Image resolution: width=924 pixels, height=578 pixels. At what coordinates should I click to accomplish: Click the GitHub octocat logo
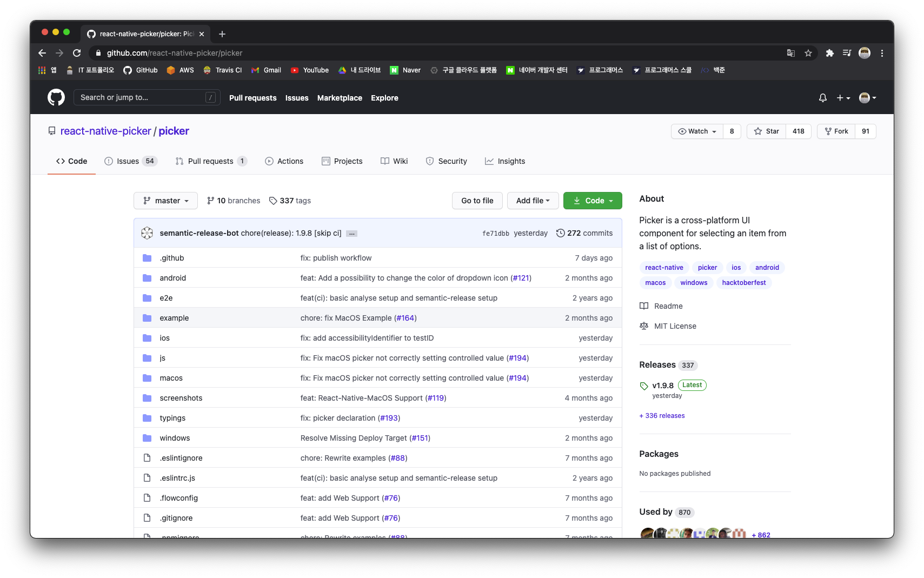click(56, 97)
